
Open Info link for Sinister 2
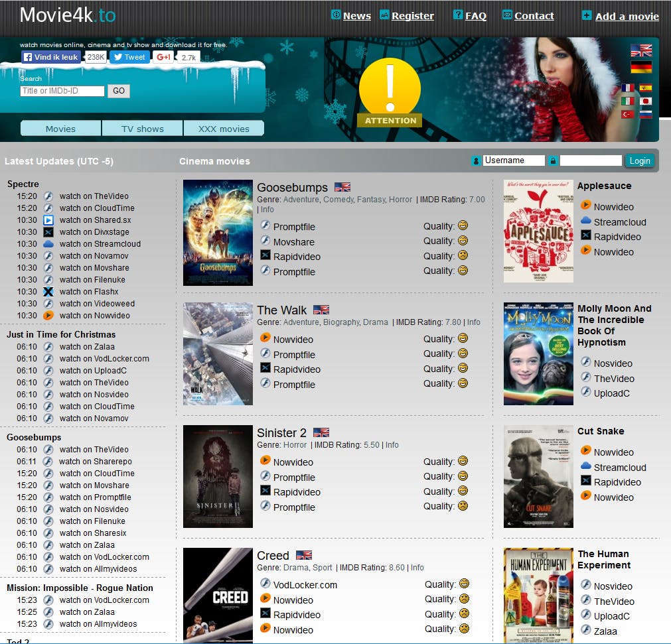[392, 445]
